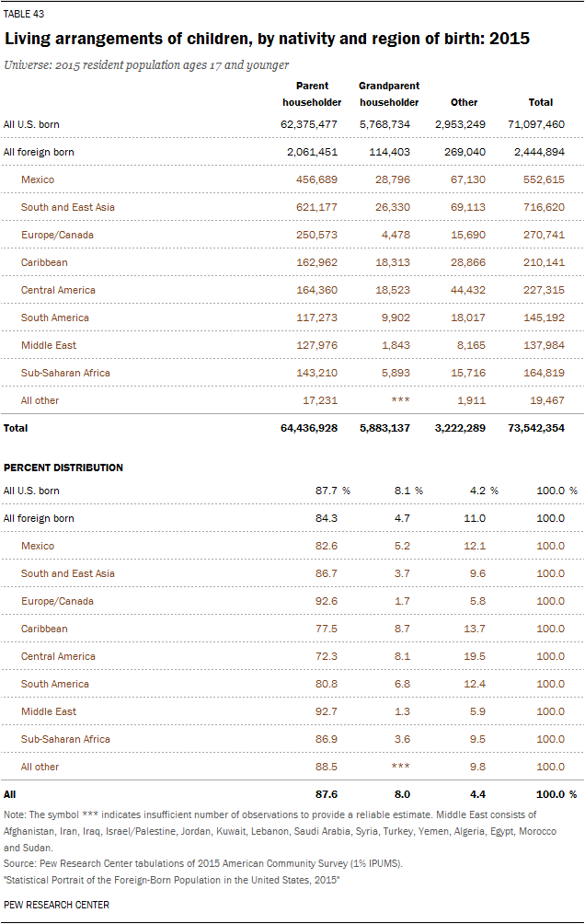The height and width of the screenshot is (924, 585).
Task: Click the 'PEW RESEARCH CENTER' footer text
Action: (56, 905)
